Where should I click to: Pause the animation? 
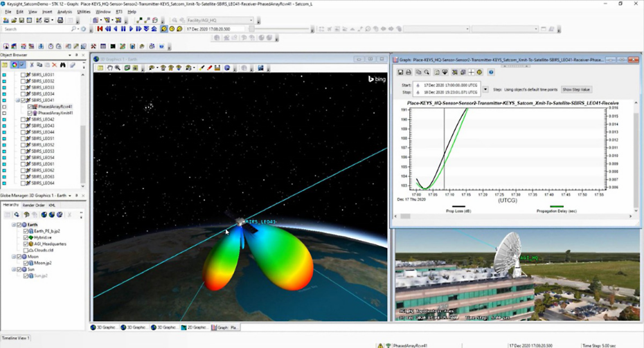pyautogui.click(x=123, y=29)
